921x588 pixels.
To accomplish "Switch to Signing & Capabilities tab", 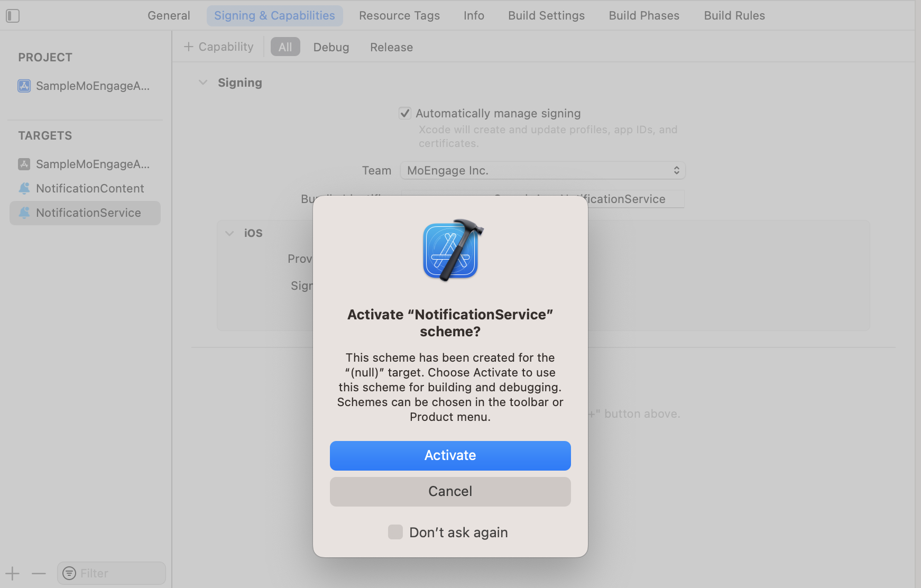I will (274, 16).
